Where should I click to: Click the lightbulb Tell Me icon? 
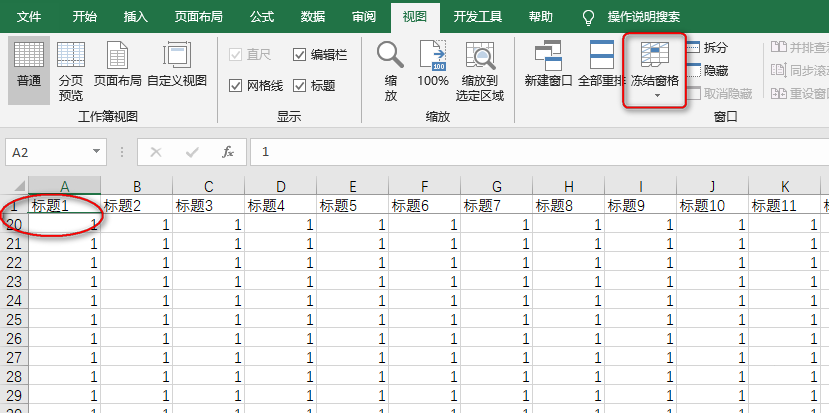[588, 17]
